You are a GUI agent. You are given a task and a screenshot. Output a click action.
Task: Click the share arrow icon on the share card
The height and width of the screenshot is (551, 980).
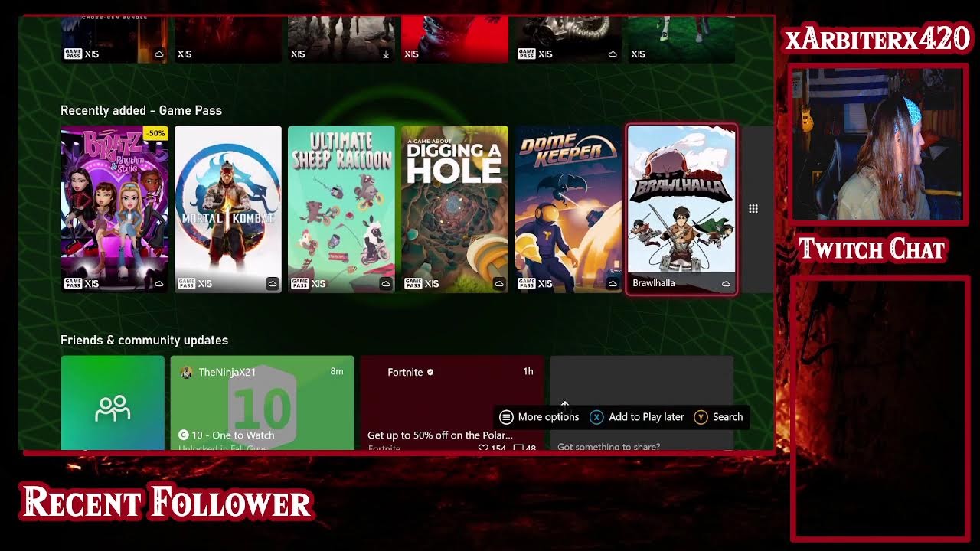(x=565, y=404)
